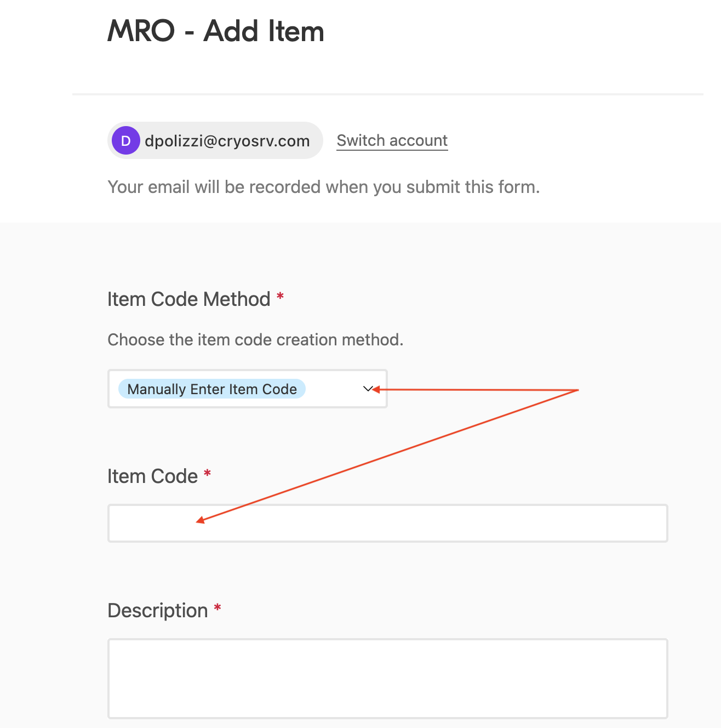This screenshot has width=721, height=728.
Task: Click the MRO - Add Item page title
Action: [x=216, y=31]
